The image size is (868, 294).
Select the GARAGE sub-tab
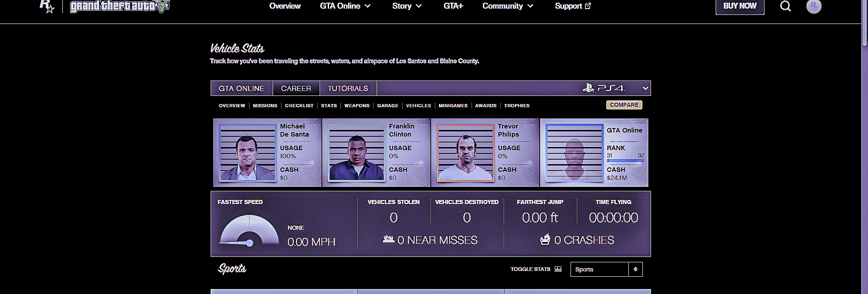388,105
